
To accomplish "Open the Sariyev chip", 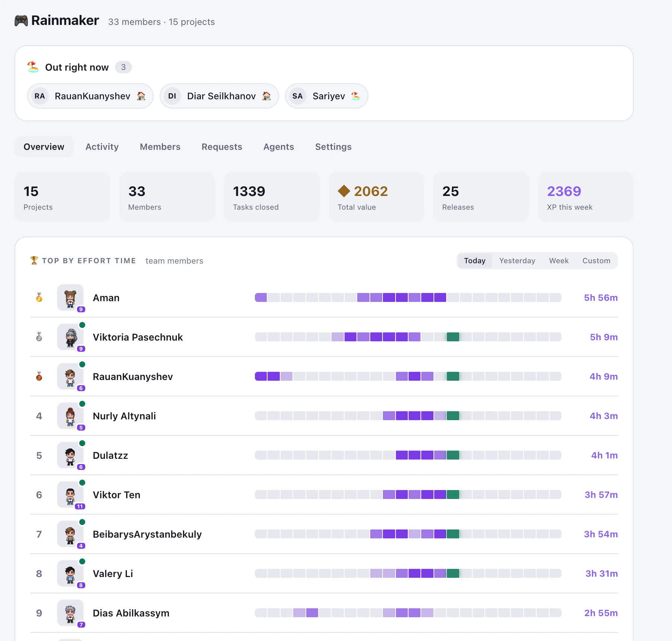I will click(327, 96).
